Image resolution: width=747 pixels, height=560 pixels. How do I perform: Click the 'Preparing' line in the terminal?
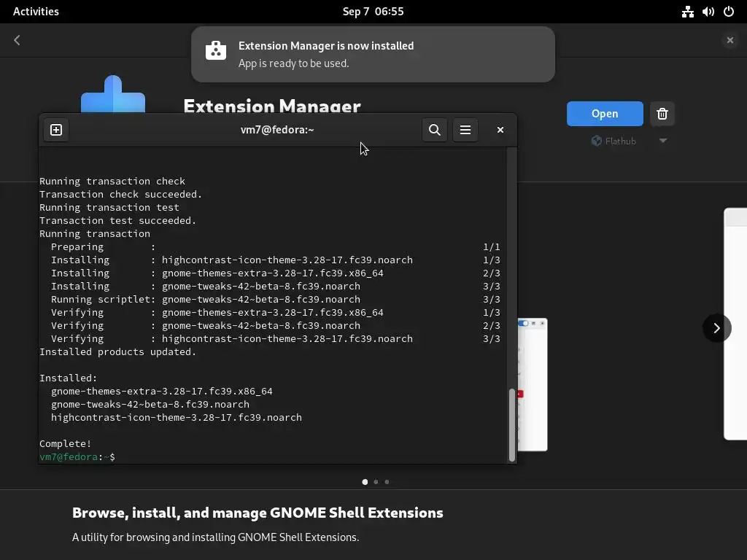[275, 246]
